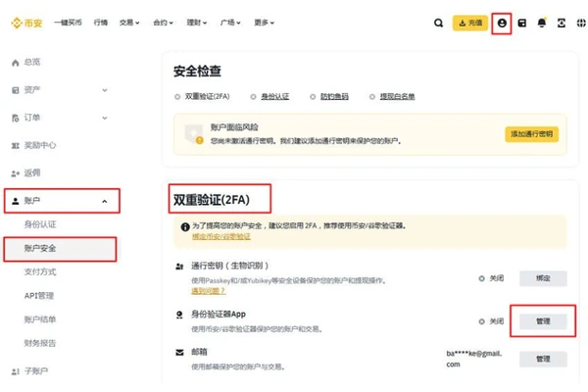The width and height of the screenshot is (588, 392).
Task: Click the 账户面临风险 warning title
Action: click(x=234, y=127)
